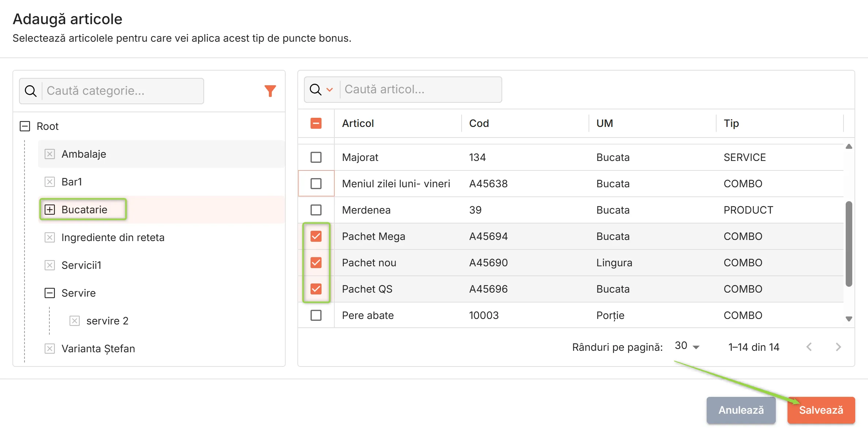Click the x icon beside Bar1
Screen dimensions: 868x436
pyautogui.click(x=50, y=182)
